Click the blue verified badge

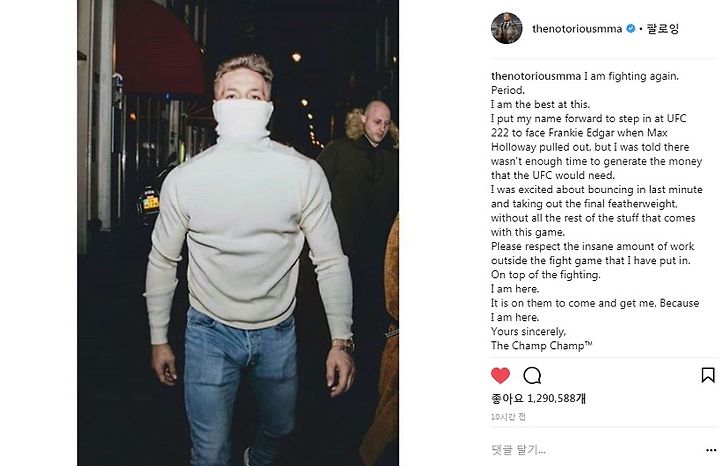point(631,28)
